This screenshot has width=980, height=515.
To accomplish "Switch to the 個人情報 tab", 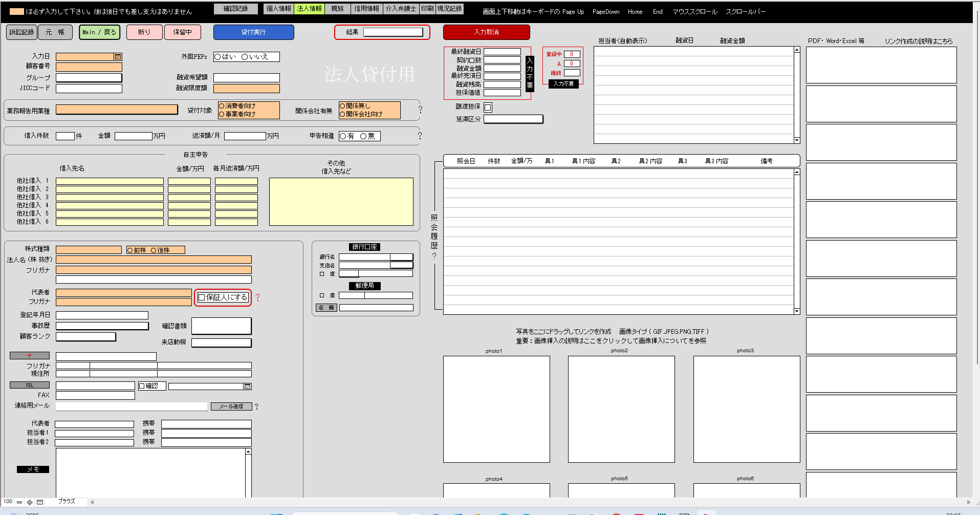I will pyautogui.click(x=278, y=9).
